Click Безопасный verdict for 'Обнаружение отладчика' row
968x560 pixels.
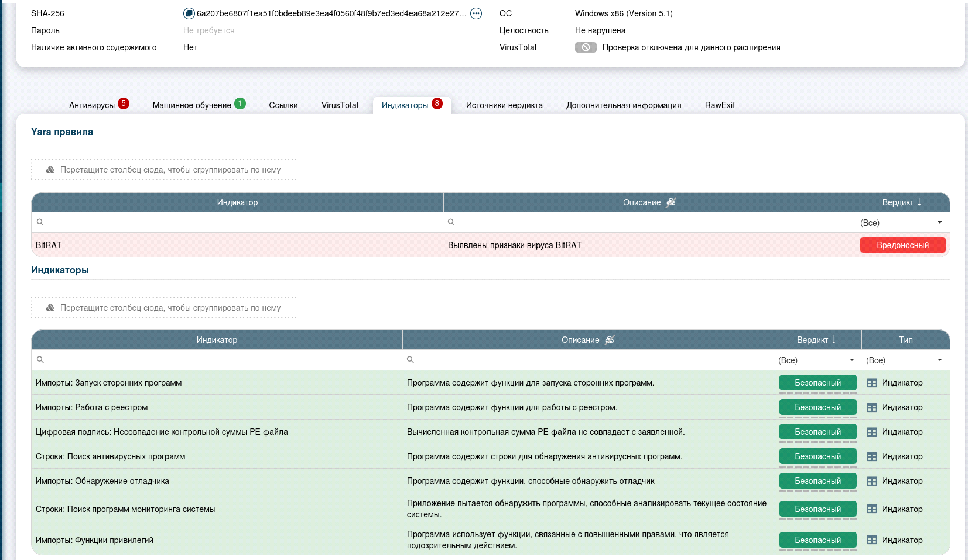818,481
